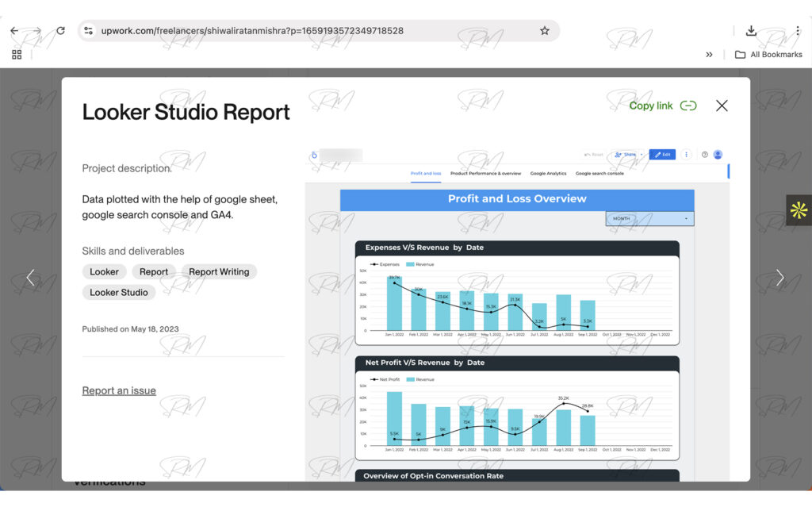This screenshot has height=507, width=812.
Task: Open the user account avatar in report
Action: [718, 155]
